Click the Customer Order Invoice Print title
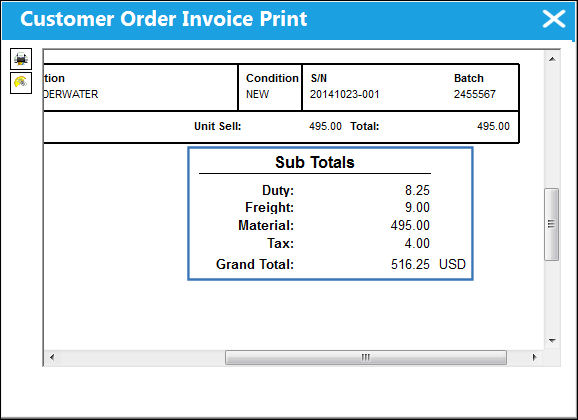The height and width of the screenshot is (420, 578). (164, 19)
